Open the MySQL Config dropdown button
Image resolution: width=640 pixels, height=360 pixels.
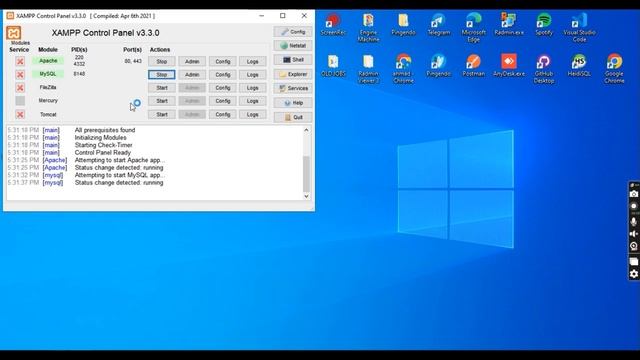click(x=222, y=75)
